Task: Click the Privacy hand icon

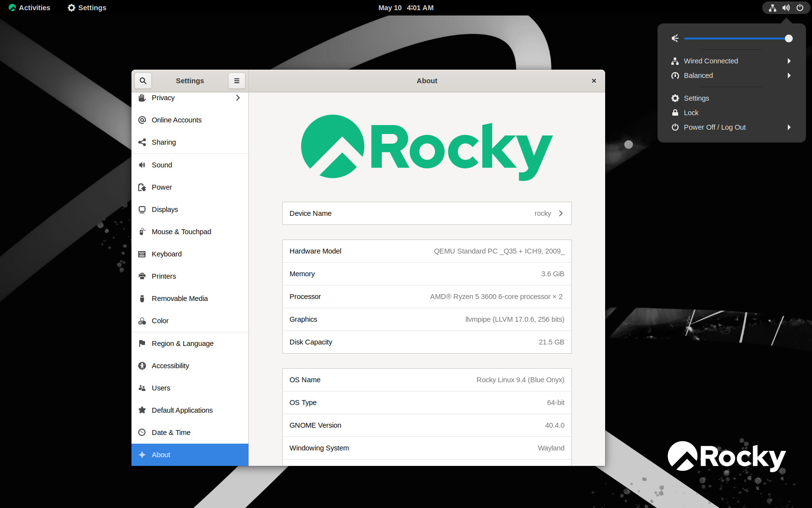Action: (x=142, y=98)
